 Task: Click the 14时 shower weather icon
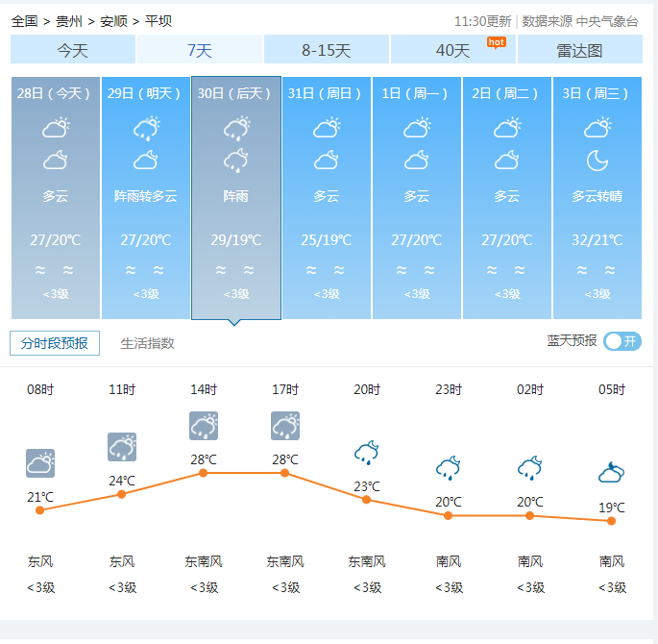point(204,426)
